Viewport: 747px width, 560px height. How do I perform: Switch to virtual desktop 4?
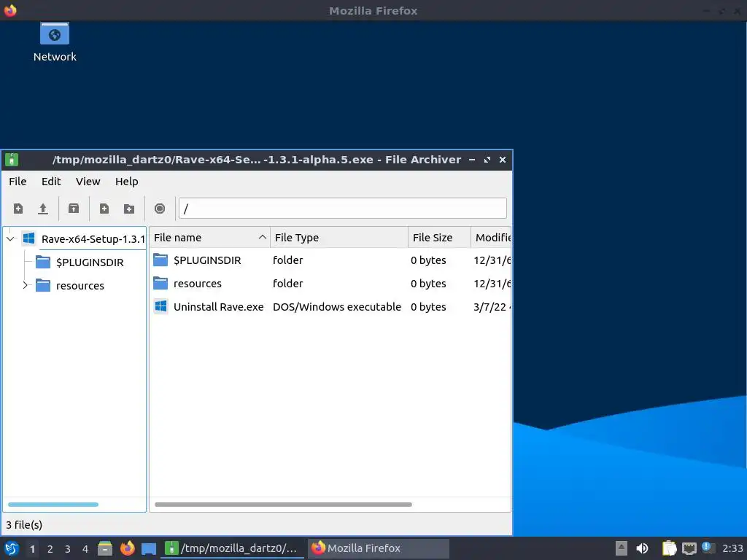[x=85, y=549]
